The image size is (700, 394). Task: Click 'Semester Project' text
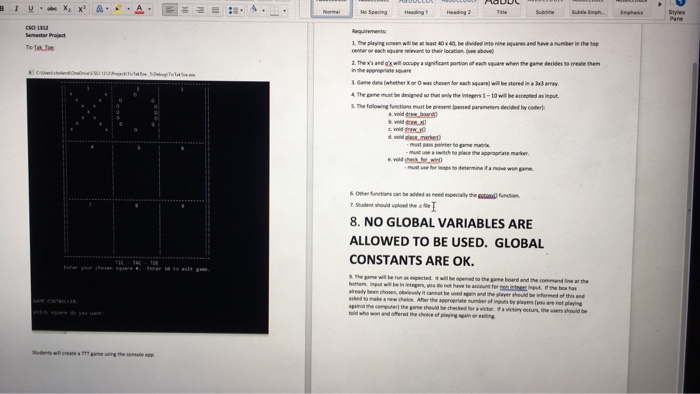pyautogui.click(x=45, y=35)
